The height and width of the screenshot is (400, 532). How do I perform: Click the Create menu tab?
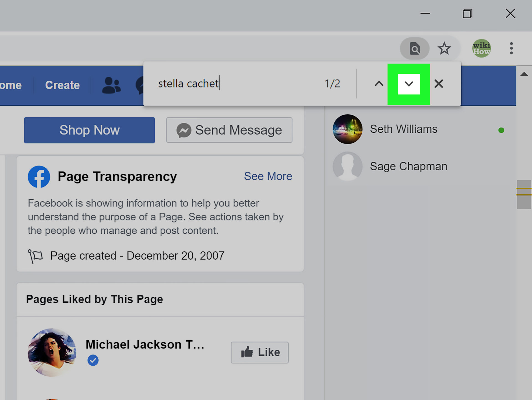62,85
